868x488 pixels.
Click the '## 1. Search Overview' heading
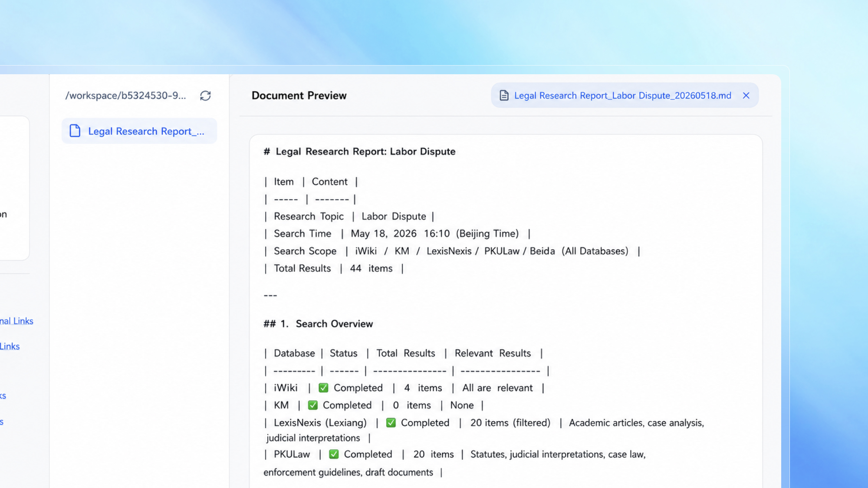318,324
